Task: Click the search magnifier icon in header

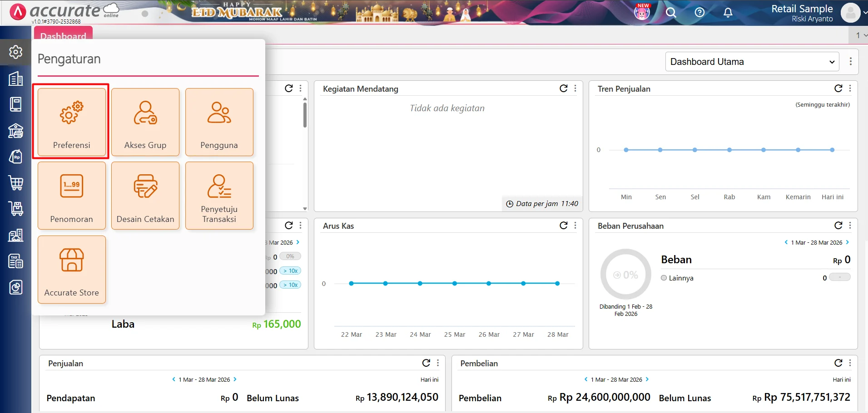Action: [671, 12]
